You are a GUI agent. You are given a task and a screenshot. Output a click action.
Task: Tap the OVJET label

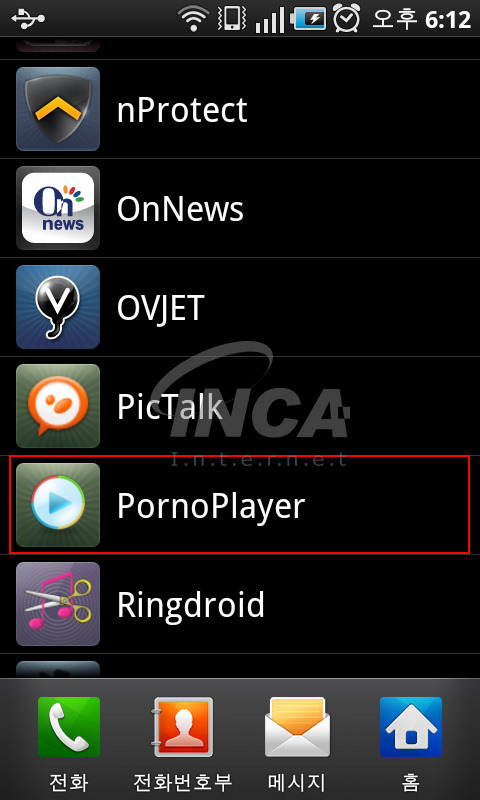pos(161,307)
